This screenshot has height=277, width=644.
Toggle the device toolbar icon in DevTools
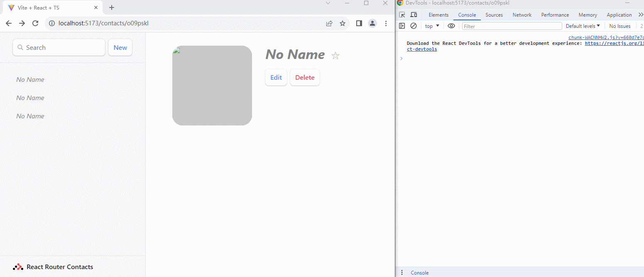pos(414,15)
